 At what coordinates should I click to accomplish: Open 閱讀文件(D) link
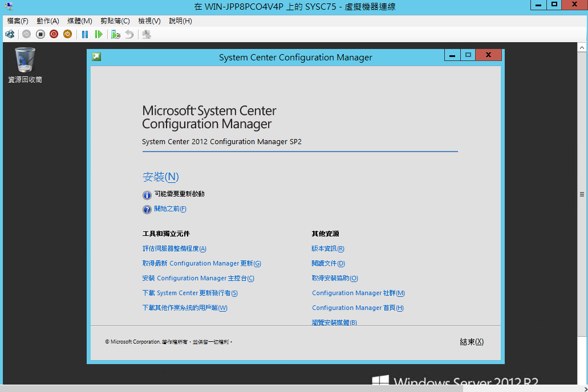click(x=328, y=263)
